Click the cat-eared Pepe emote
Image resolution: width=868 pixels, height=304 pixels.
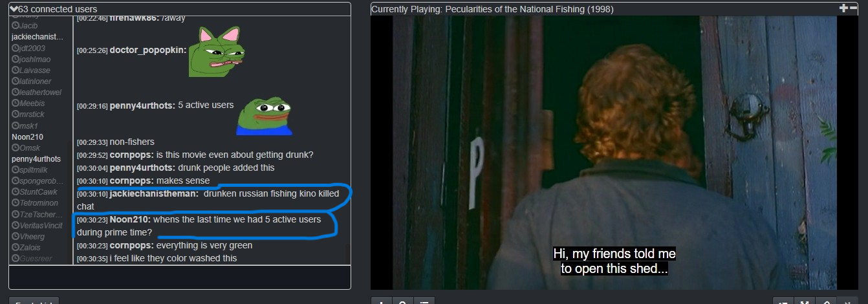click(x=217, y=52)
